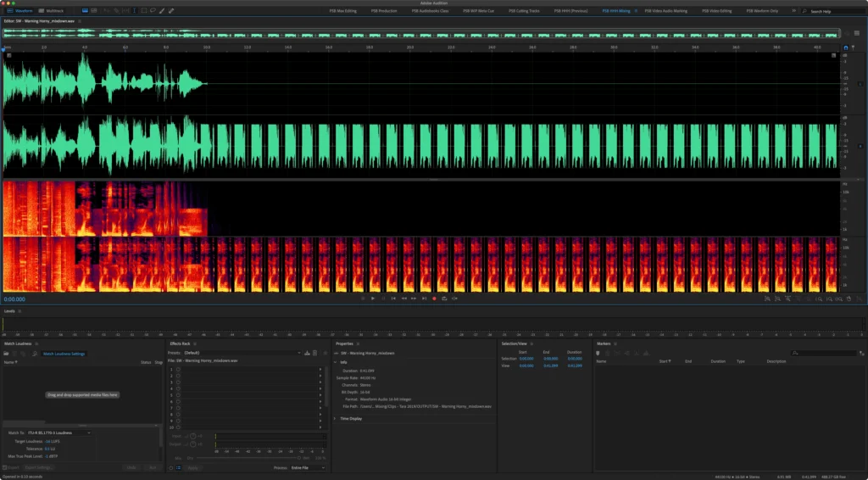Image resolution: width=868 pixels, height=480 pixels.
Task: Open PSB Cutting Tracks workspace
Action: [524, 11]
